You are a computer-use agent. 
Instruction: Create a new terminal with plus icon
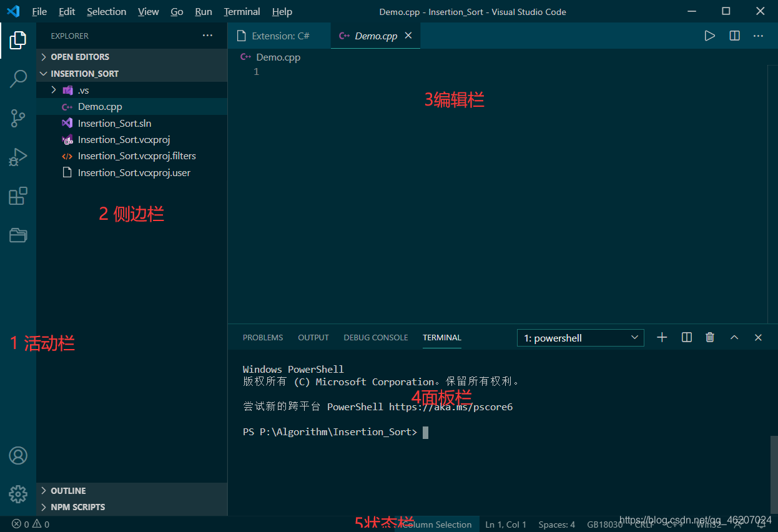662,337
